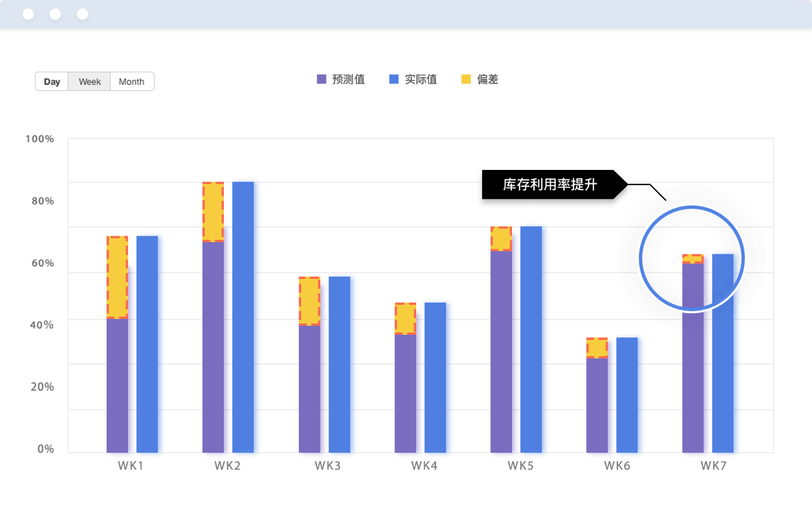Select the WK2 yellow deviation segment
Viewport: 812px width, 525px height.
pyautogui.click(x=213, y=212)
